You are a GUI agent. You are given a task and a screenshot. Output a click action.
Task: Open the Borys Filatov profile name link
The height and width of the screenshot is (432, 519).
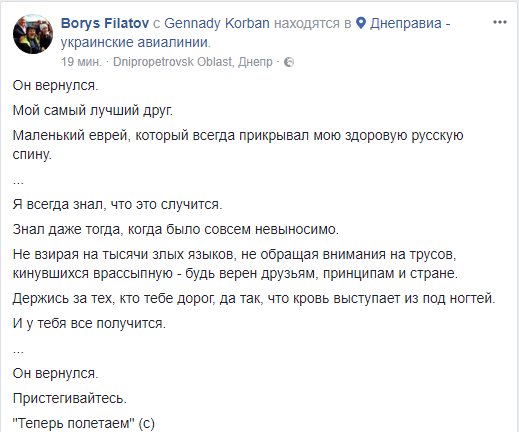[x=105, y=23]
